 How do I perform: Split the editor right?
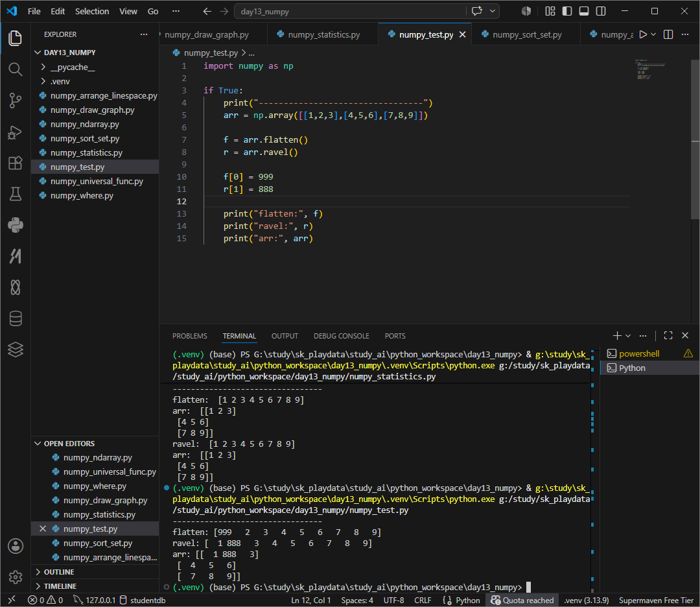pyautogui.click(x=668, y=34)
